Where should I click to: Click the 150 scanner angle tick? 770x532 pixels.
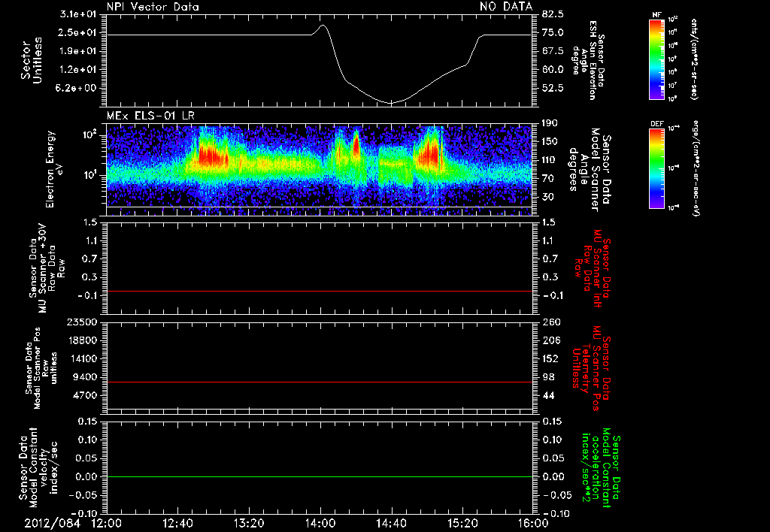tap(551, 142)
